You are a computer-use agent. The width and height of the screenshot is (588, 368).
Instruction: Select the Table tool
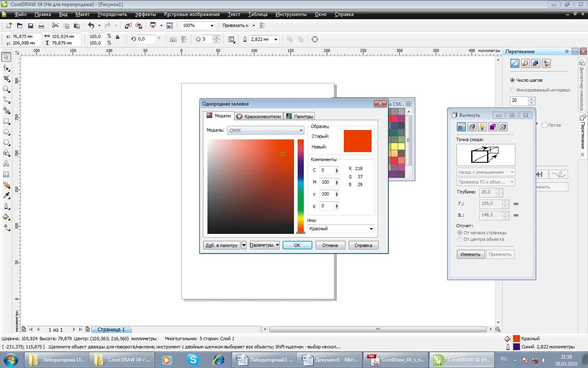[x=6, y=175]
